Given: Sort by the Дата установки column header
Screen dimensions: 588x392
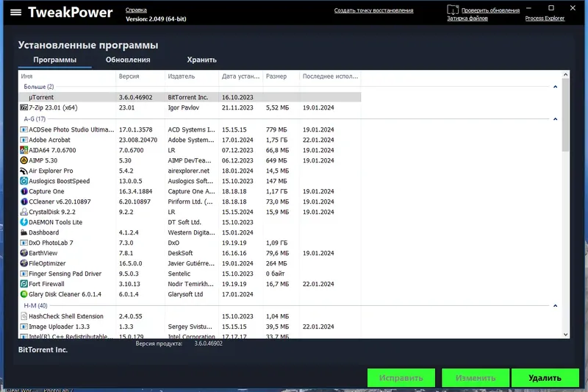Looking at the screenshot, I should pos(241,76).
